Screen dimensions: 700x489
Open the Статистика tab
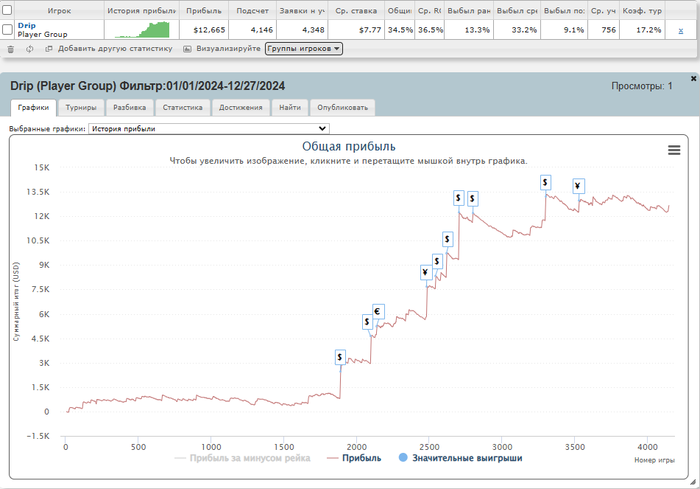(x=183, y=108)
